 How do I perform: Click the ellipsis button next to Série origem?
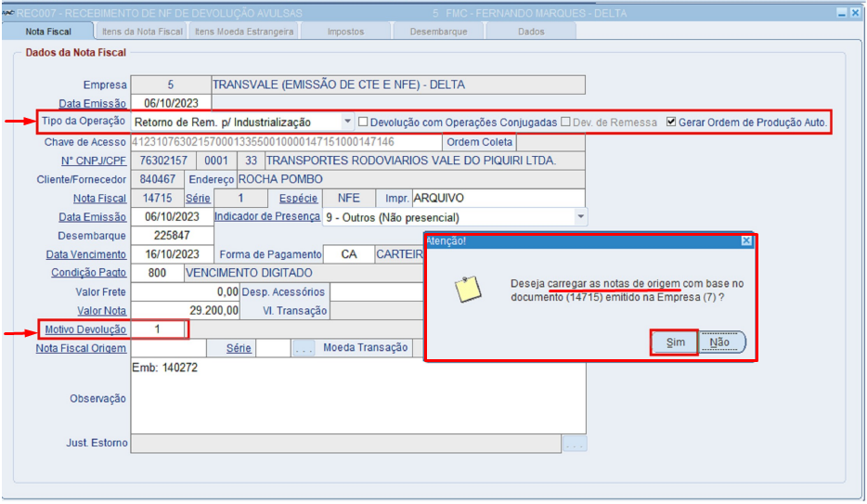point(304,348)
